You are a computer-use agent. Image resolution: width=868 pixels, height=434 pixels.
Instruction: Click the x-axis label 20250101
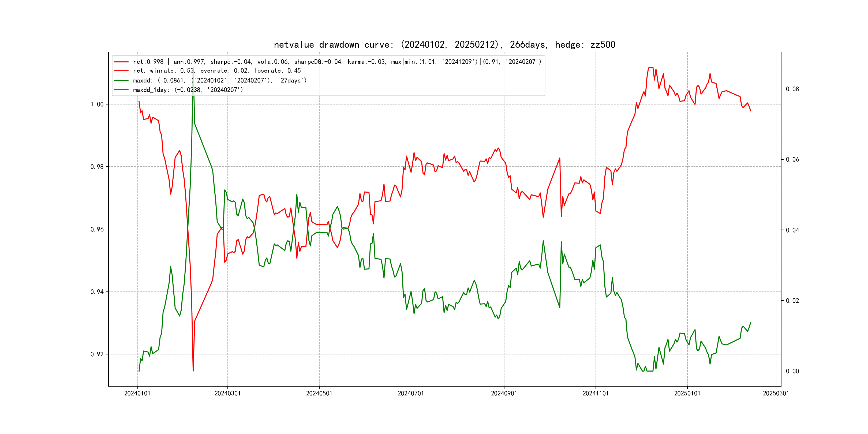coord(687,394)
